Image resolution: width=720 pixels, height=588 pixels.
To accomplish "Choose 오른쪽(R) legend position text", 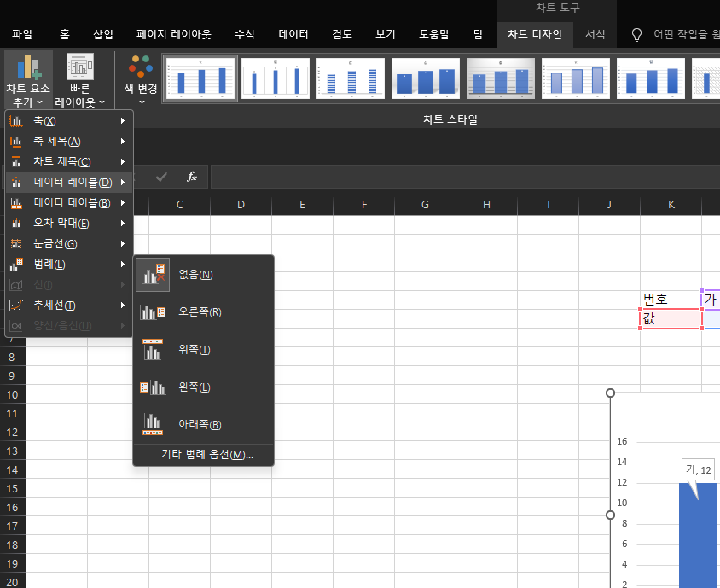I will point(200,312).
